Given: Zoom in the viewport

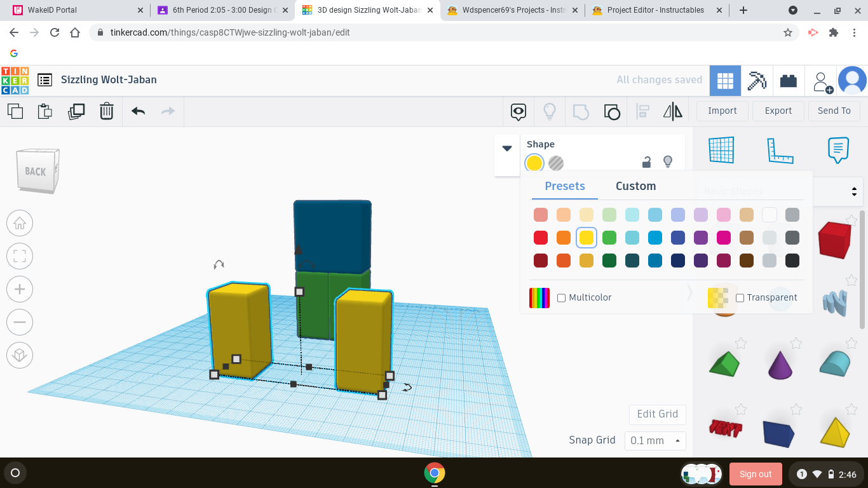Looking at the screenshot, I should (x=20, y=289).
